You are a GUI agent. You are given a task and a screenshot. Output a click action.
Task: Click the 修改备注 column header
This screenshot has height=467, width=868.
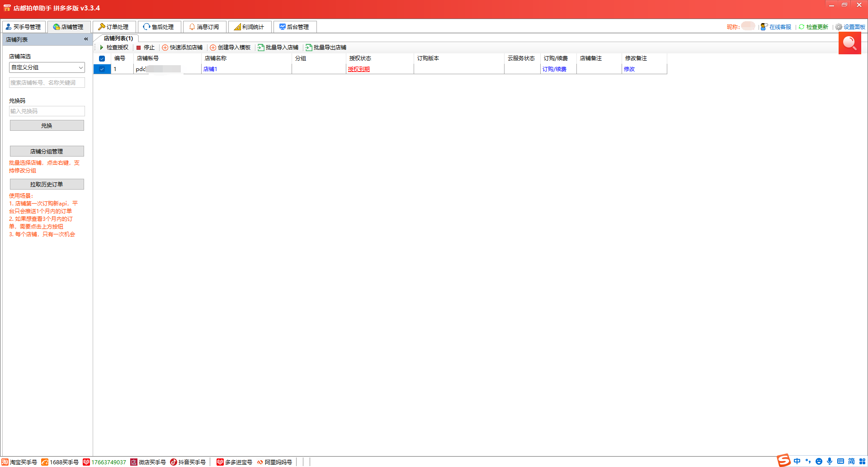click(644, 58)
